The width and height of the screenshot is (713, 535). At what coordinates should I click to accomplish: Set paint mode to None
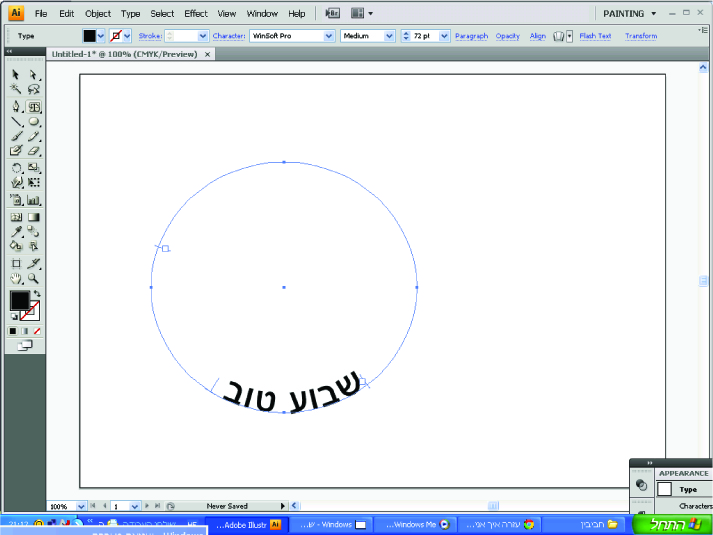pos(37,331)
